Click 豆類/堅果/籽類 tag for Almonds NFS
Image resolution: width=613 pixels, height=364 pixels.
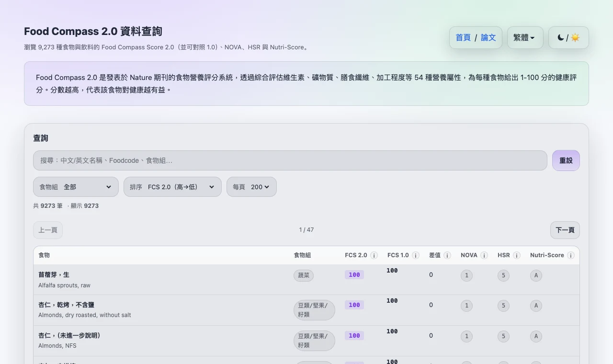pos(314,341)
